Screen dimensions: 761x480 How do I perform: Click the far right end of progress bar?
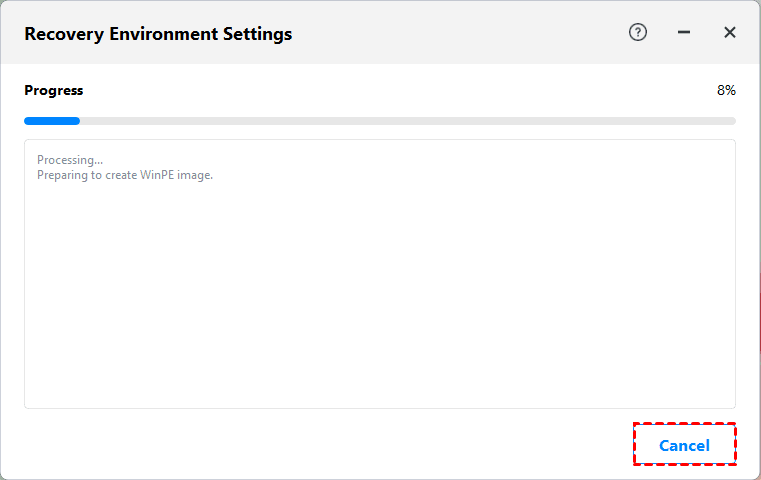tap(731, 121)
